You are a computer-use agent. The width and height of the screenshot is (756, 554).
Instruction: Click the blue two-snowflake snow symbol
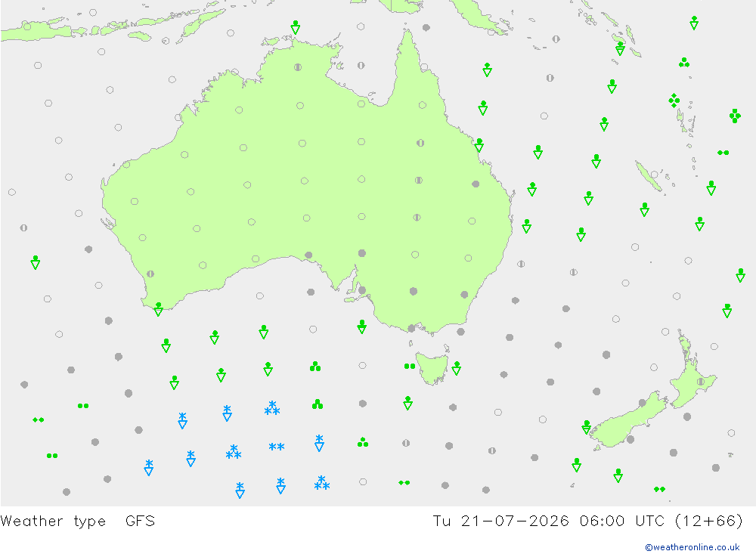[x=276, y=447]
